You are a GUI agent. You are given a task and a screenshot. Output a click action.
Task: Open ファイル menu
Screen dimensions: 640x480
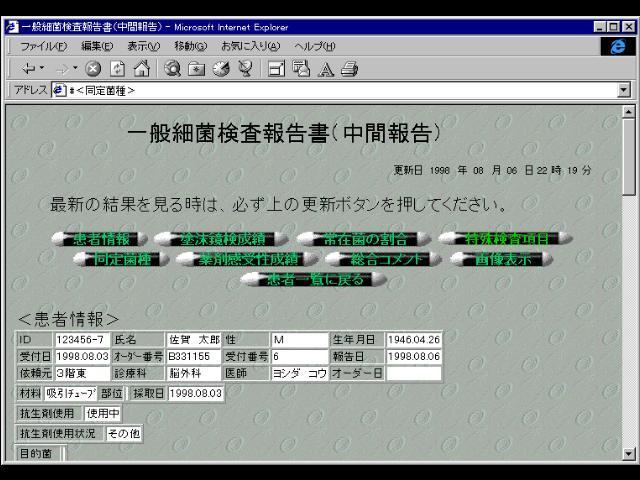click(x=44, y=47)
